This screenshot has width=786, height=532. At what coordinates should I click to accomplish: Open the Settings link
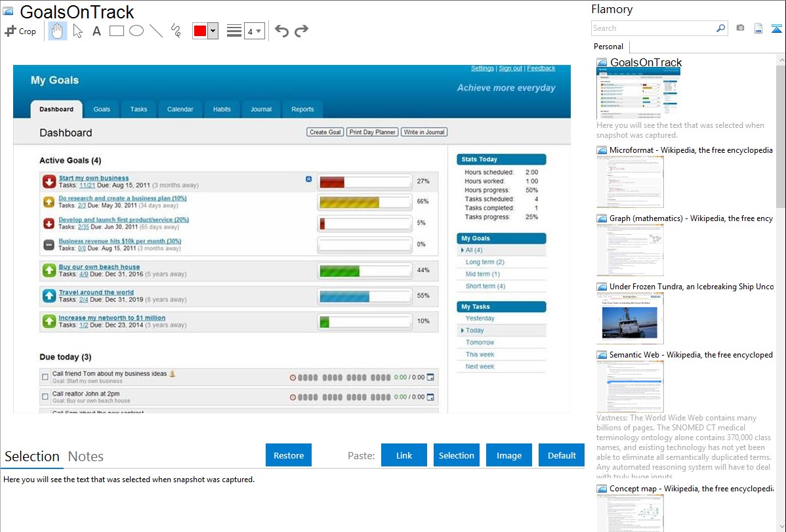tap(482, 68)
